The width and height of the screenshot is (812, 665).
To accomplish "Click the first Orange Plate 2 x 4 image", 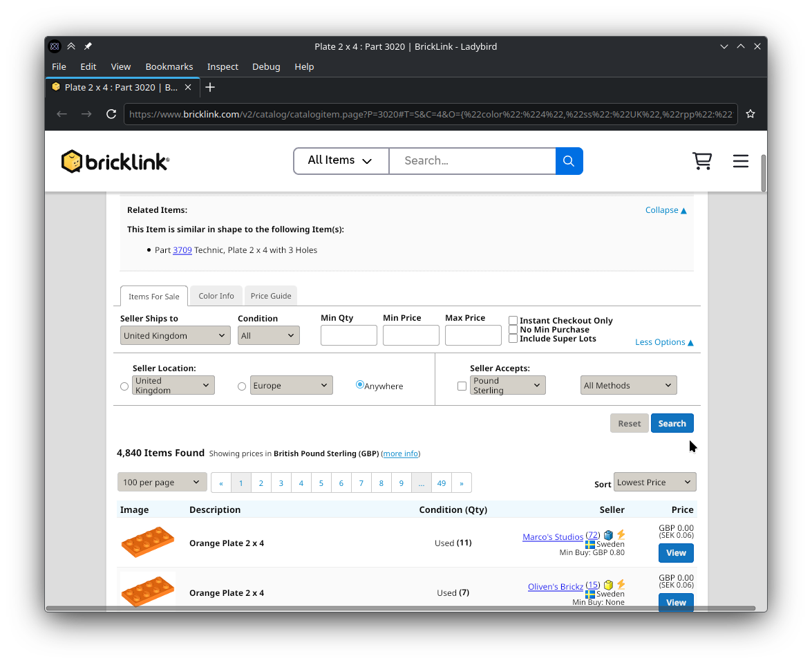I will click(x=148, y=542).
